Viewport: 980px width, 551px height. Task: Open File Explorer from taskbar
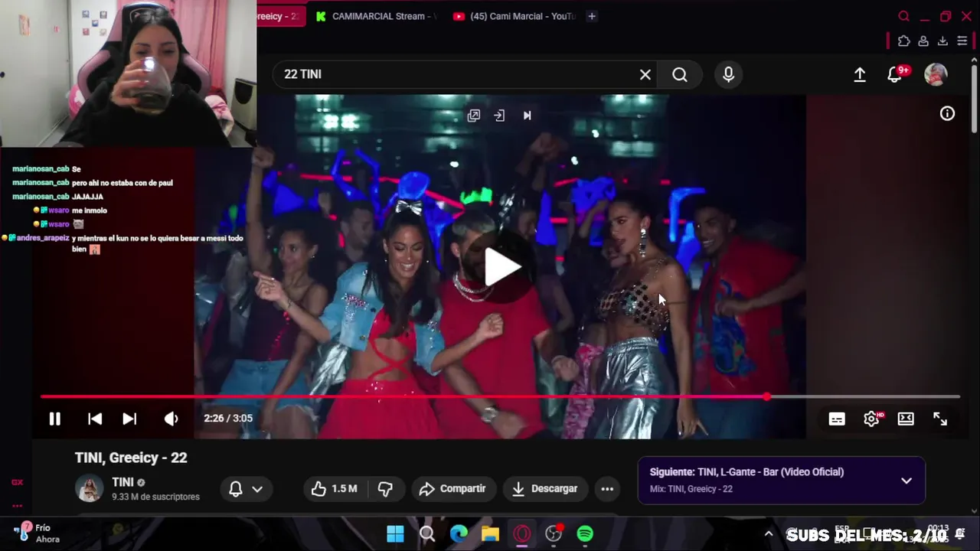click(490, 533)
